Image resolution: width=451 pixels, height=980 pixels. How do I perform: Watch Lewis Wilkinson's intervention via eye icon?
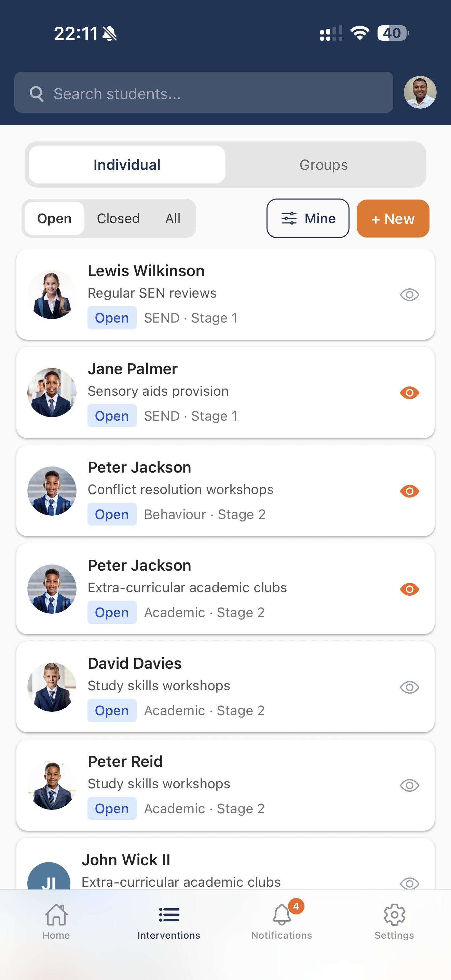point(410,295)
